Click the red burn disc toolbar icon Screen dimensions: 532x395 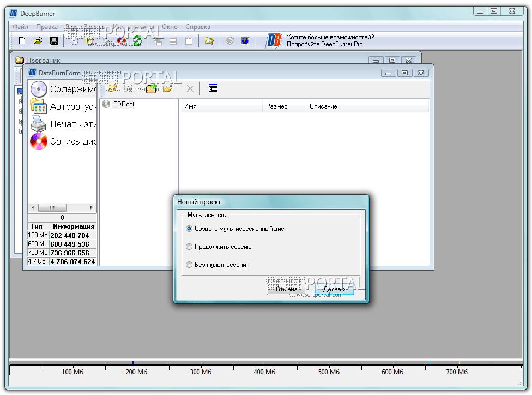coord(122,41)
